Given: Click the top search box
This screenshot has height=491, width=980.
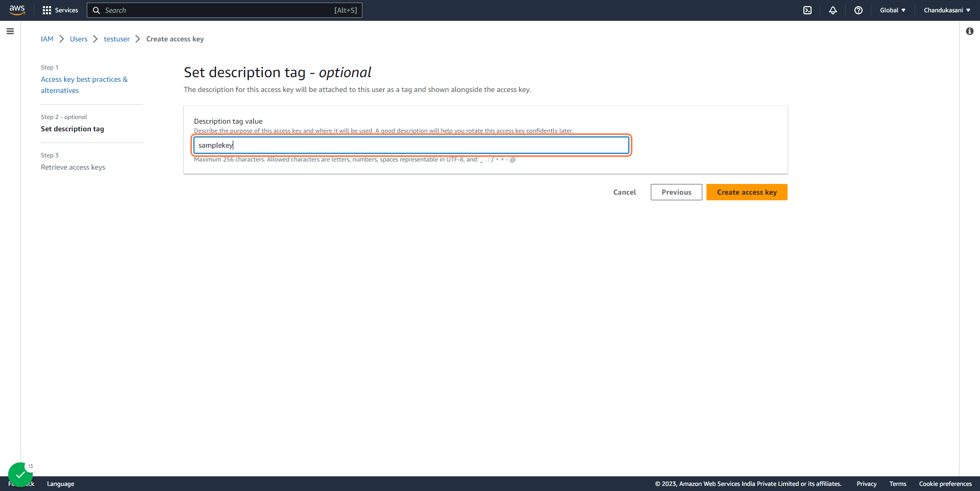Looking at the screenshot, I should tap(225, 10).
